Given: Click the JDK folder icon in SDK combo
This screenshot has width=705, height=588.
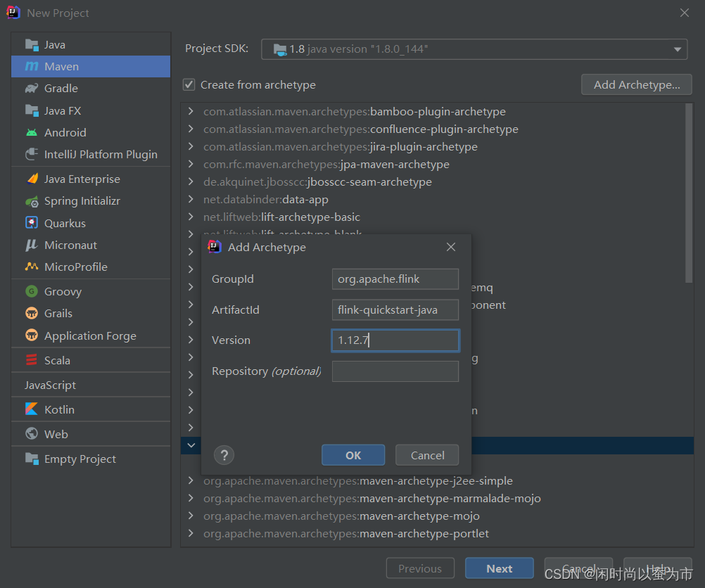Looking at the screenshot, I should coord(279,49).
